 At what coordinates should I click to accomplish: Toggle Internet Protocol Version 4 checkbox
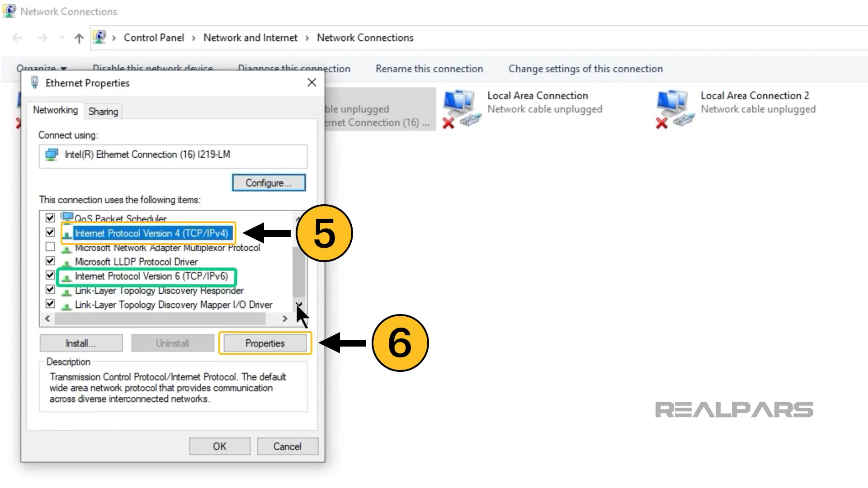(49, 233)
